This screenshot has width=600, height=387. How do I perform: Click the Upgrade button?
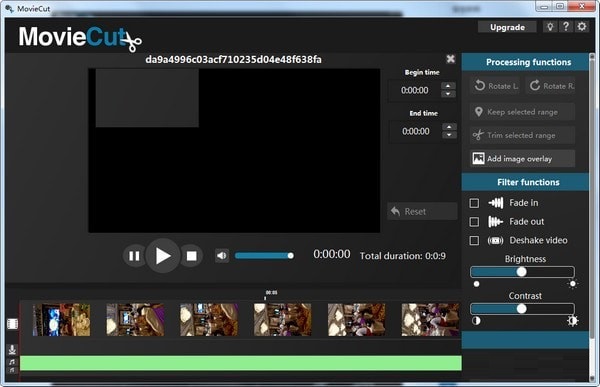(x=507, y=27)
